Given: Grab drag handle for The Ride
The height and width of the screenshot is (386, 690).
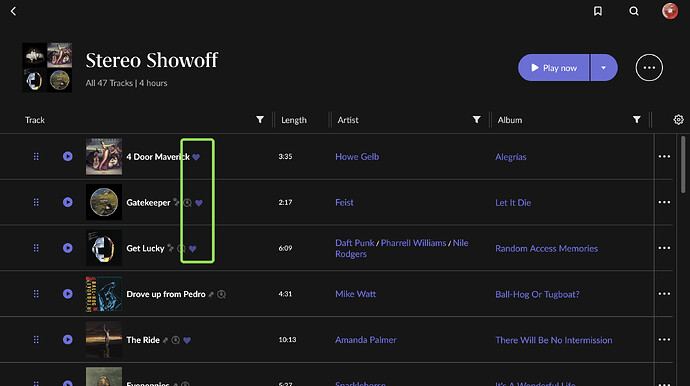Looking at the screenshot, I should tap(36, 339).
